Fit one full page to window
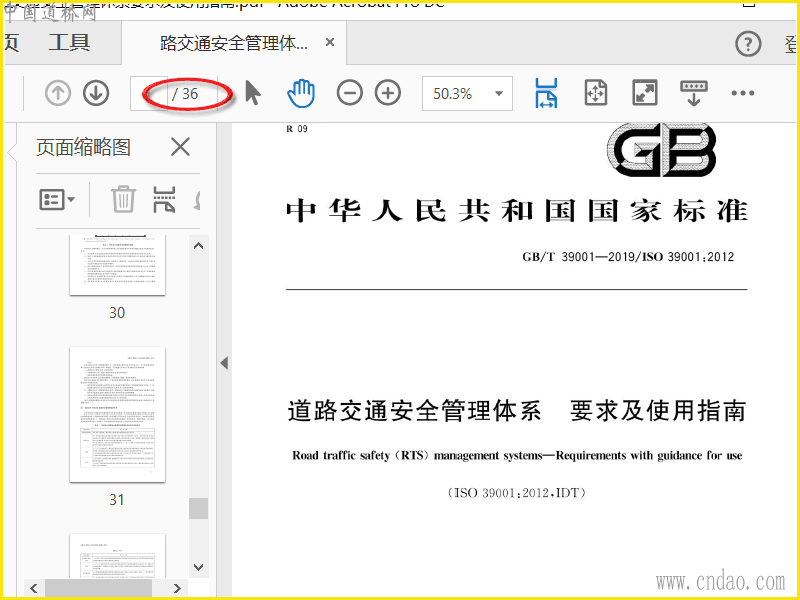 [x=595, y=93]
